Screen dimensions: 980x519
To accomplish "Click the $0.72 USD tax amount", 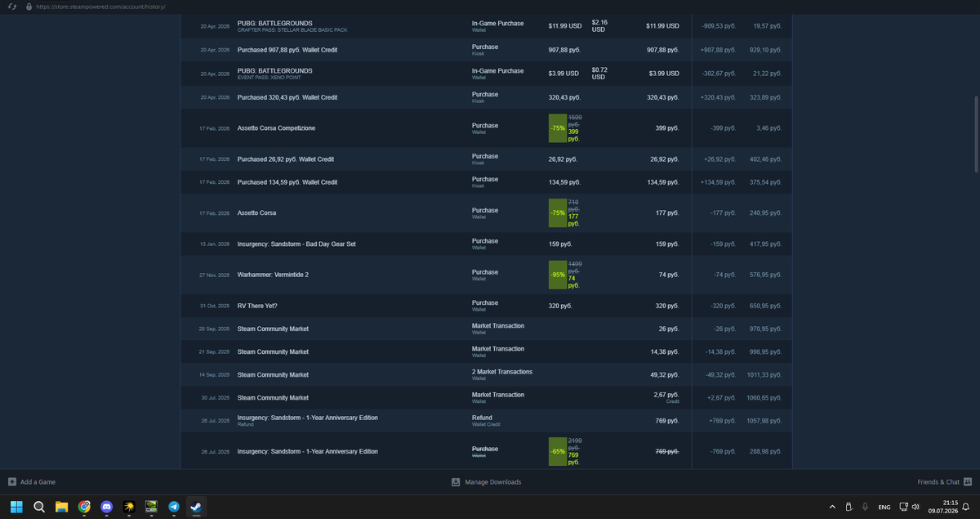I will (599, 74).
